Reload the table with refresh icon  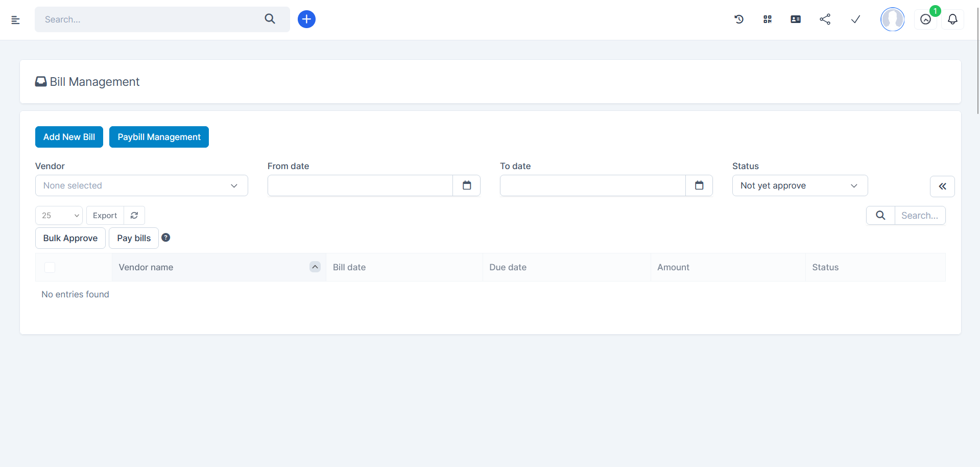coord(134,216)
